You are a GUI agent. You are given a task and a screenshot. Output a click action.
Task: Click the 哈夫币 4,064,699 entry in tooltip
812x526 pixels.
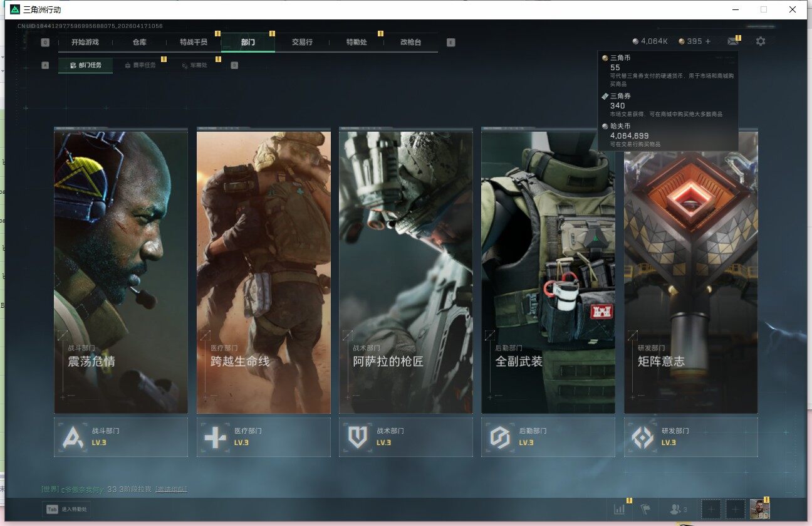668,135
